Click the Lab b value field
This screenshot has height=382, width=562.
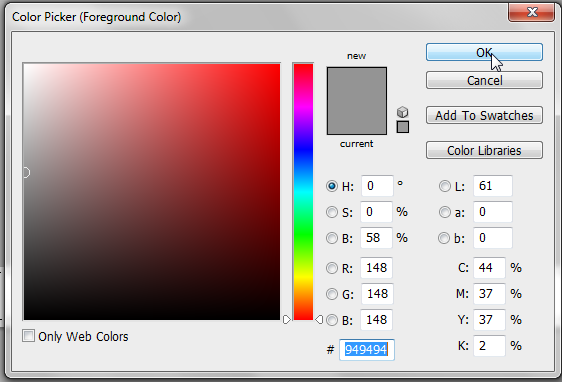click(x=493, y=238)
